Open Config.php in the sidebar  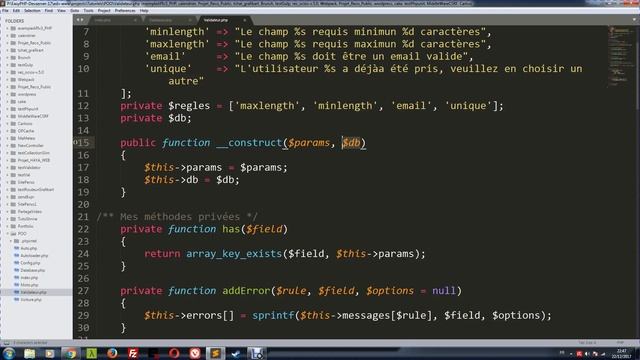(x=30, y=263)
